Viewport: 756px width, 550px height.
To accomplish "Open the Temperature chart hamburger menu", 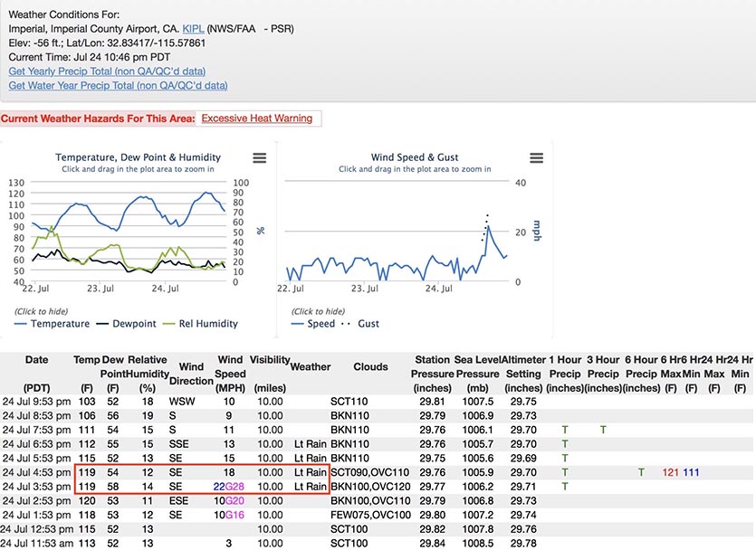I will click(259, 158).
